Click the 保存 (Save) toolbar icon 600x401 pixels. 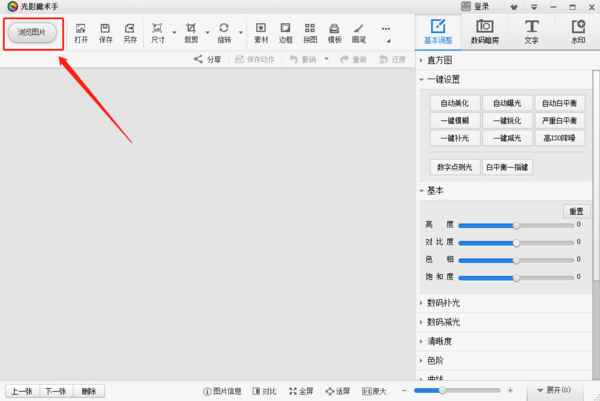pyautogui.click(x=105, y=33)
